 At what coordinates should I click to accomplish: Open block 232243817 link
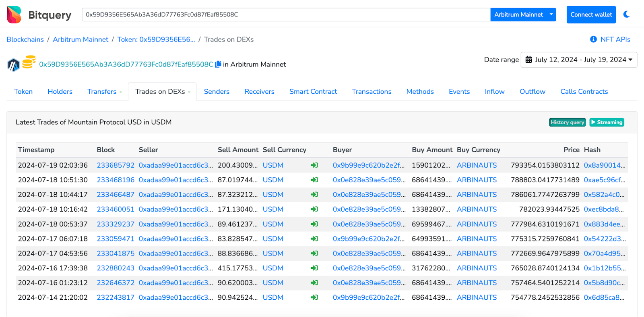coord(116,297)
